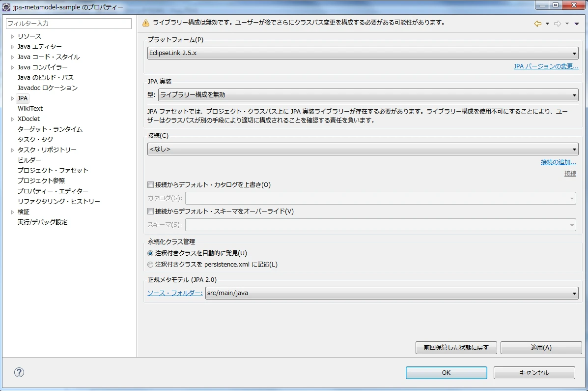Click the 接続の追加 link
Viewport: 588px width, 391px height.
coord(559,162)
